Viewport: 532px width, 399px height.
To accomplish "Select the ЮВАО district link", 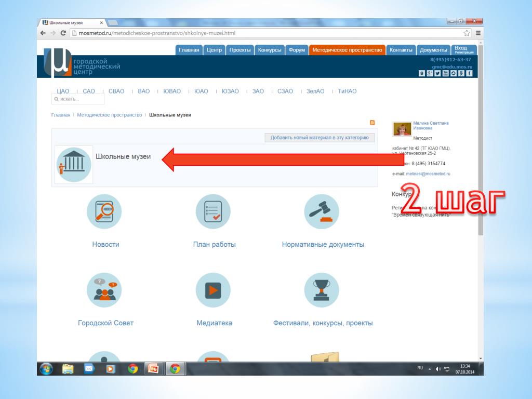I will coord(172,91).
